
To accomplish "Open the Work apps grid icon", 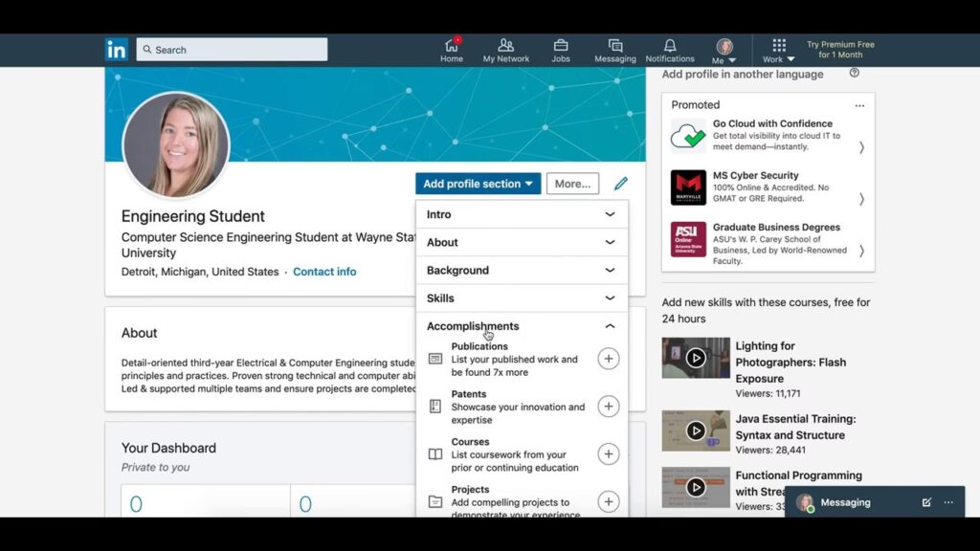I will (x=779, y=46).
